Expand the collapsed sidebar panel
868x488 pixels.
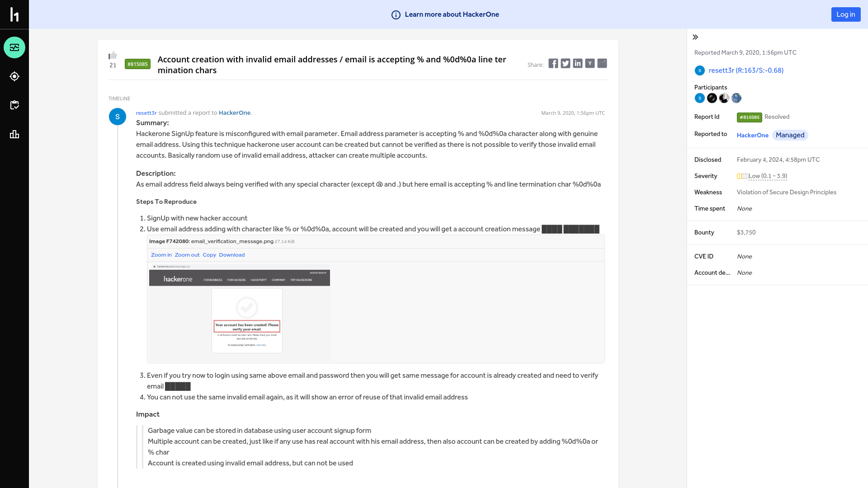[x=696, y=36]
